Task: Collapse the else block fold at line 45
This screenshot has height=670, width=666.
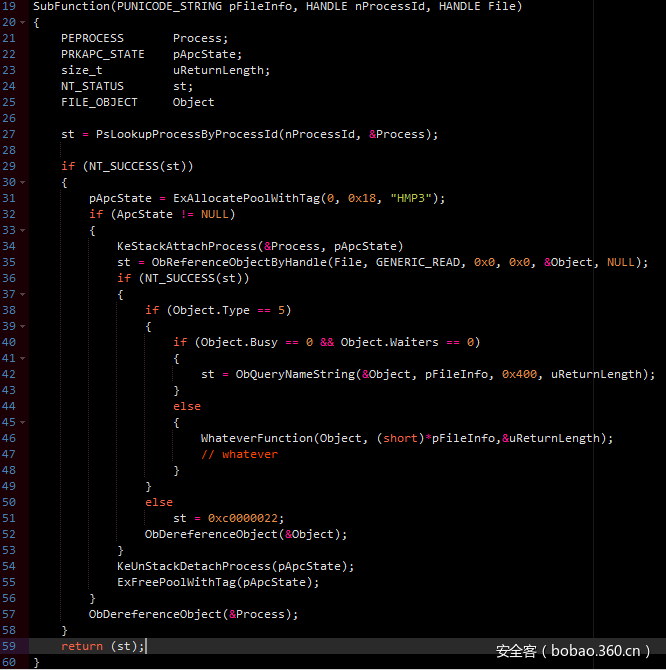Action: [x=21, y=422]
